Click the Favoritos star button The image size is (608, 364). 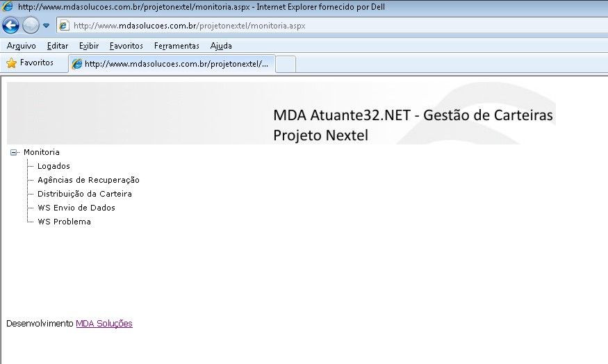[x=30, y=63]
